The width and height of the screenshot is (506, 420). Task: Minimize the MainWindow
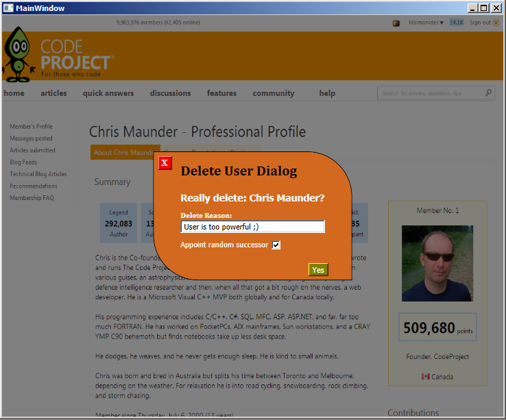pyautogui.click(x=472, y=8)
